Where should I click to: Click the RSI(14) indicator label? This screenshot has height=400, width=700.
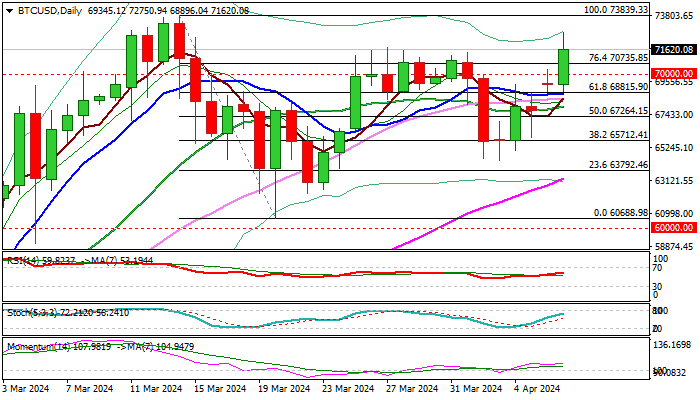point(22,260)
